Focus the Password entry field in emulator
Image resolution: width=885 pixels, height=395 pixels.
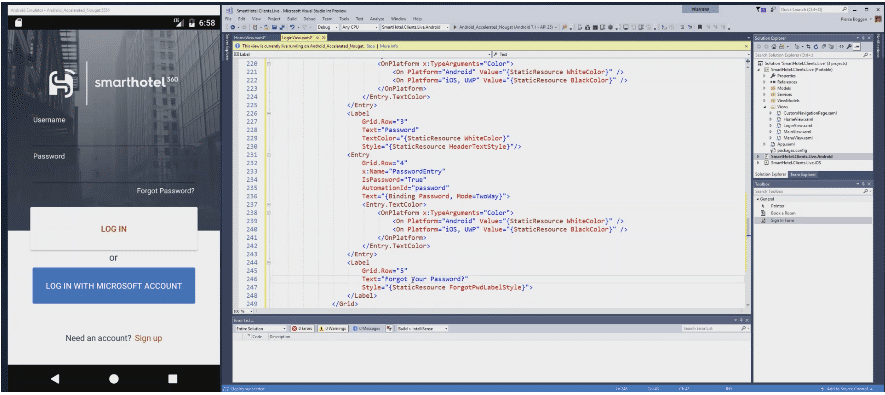pyautogui.click(x=113, y=171)
